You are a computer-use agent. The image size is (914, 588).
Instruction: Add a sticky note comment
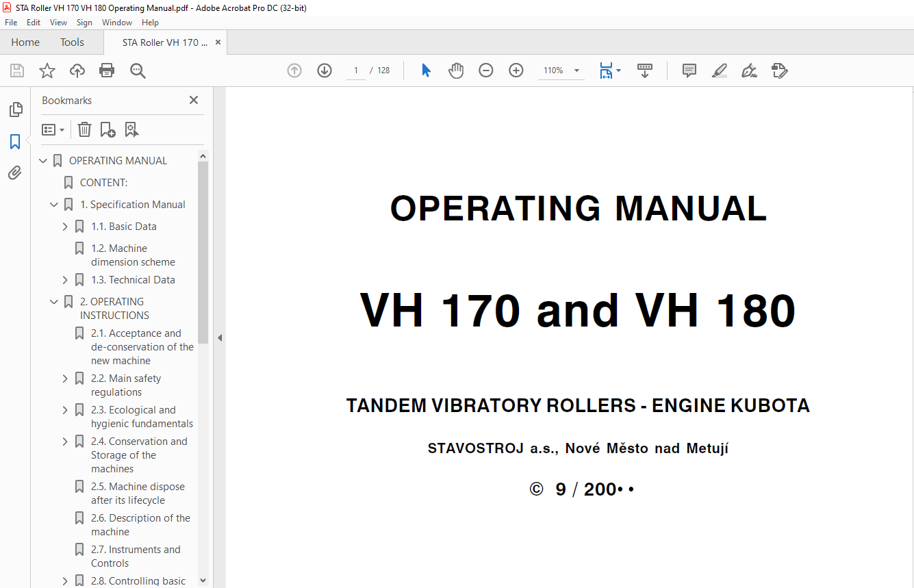click(689, 71)
